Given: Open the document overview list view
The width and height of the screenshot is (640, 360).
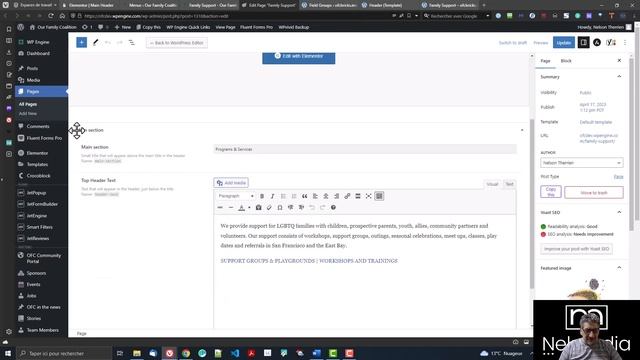Looking at the screenshot, I should tap(131, 42).
